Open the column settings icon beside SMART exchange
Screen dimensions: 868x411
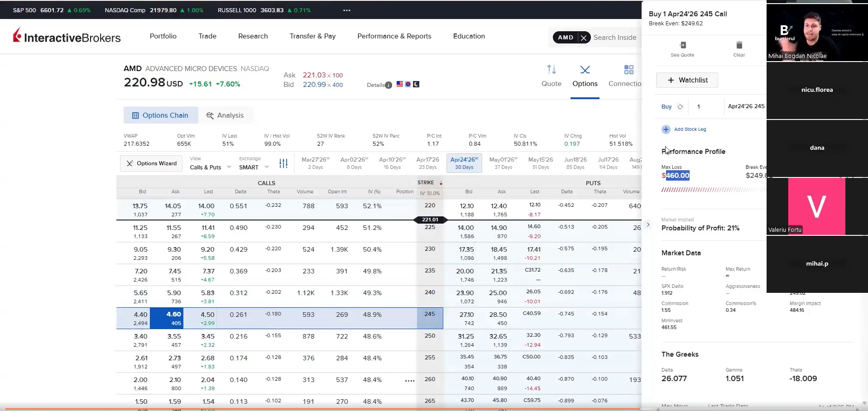click(283, 163)
